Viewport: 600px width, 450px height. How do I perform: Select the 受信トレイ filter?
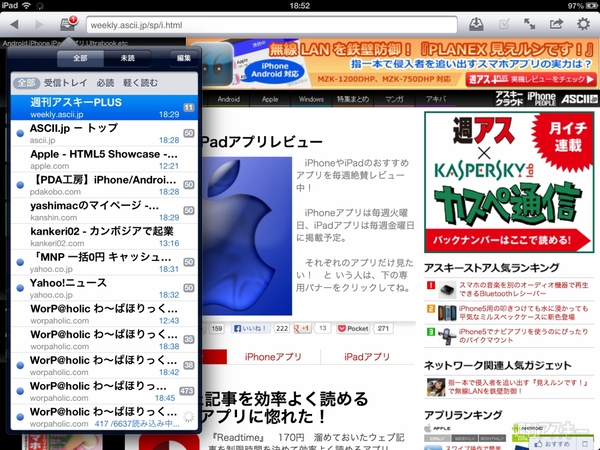[x=65, y=83]
